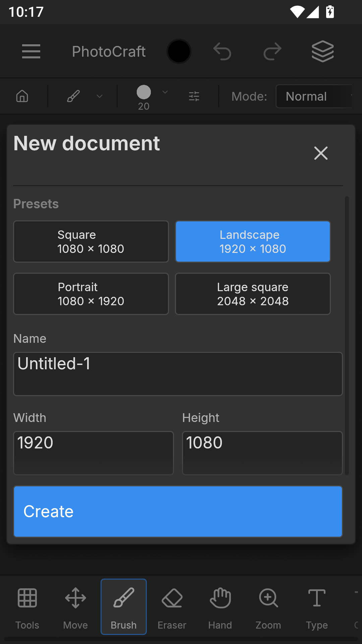Focus the Name field with Untitled-1
The height and width of the screenshot is (644, 362).
tap(178, 374)
